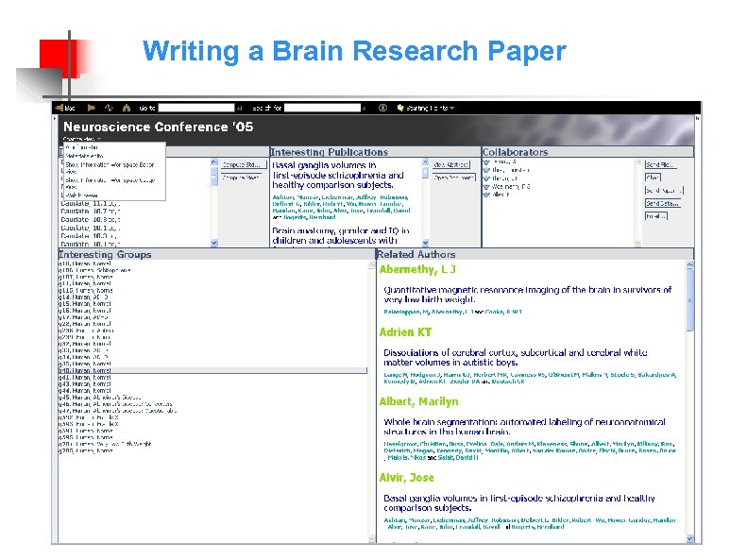The width and height of the screenshot is (747, 560).
Task: Select the Caudate 10.7 row
Action: (x=91, y=212)
